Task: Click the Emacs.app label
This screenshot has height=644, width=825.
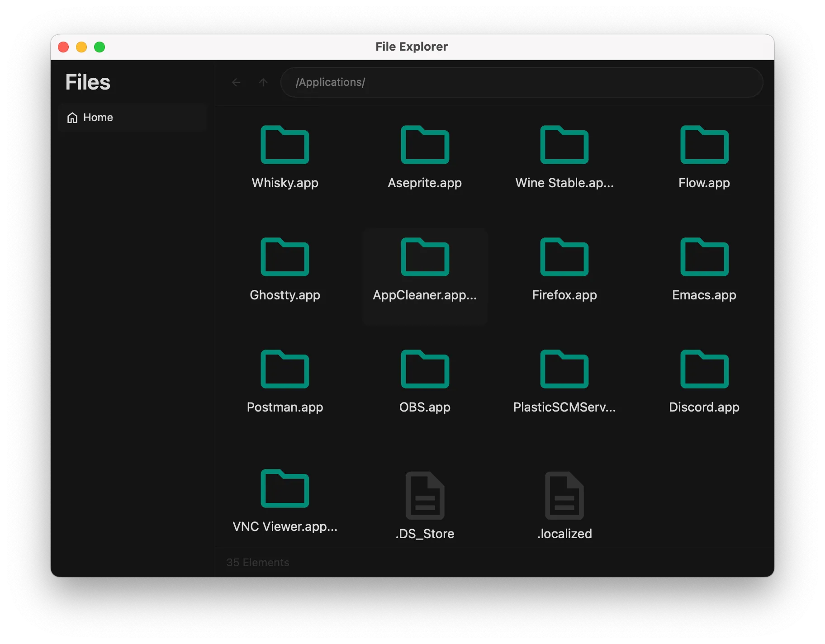Action: (704, 295)
